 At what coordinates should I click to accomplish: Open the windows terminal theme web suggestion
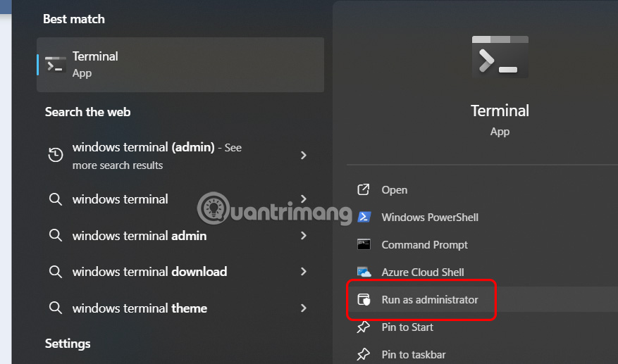[140, 308]
